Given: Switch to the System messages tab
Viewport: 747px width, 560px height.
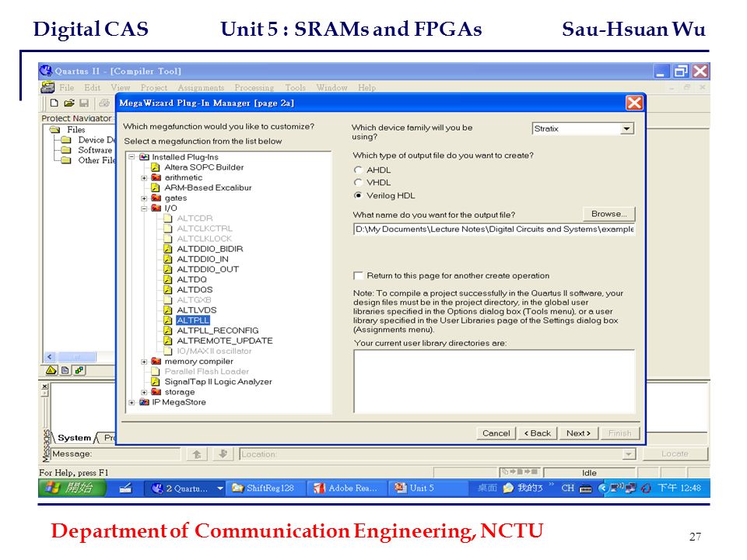Looking at the screenshot, I should [x=74, y=438].
